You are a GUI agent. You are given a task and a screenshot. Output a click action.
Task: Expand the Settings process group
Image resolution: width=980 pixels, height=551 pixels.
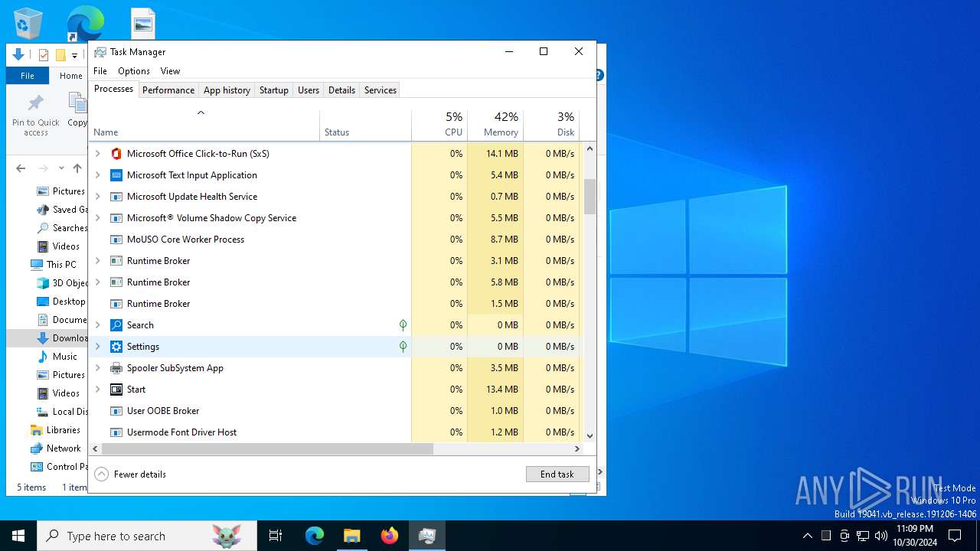click(97, 347)
